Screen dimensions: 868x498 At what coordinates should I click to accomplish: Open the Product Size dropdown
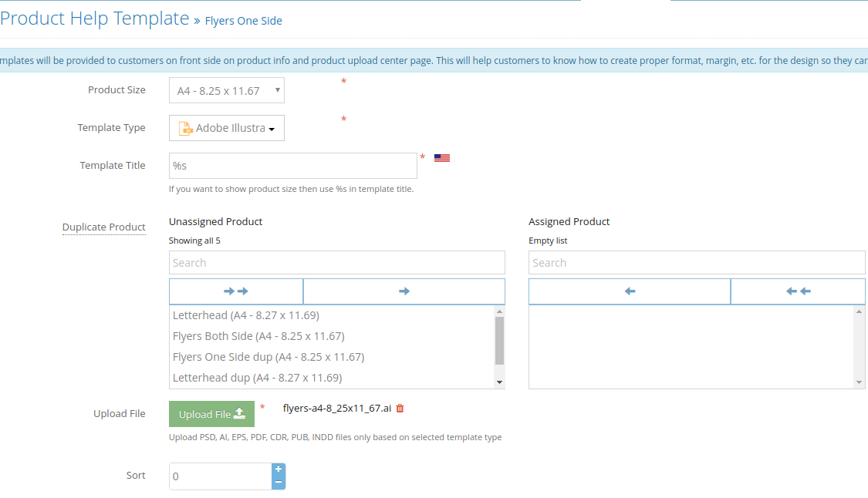click(x=226, y=90)
